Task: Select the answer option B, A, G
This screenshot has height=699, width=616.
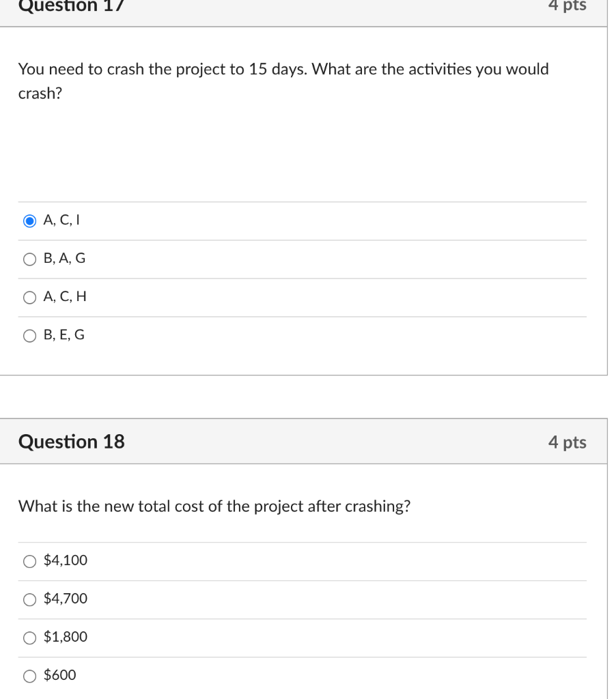Action: (x=29, y=259)
